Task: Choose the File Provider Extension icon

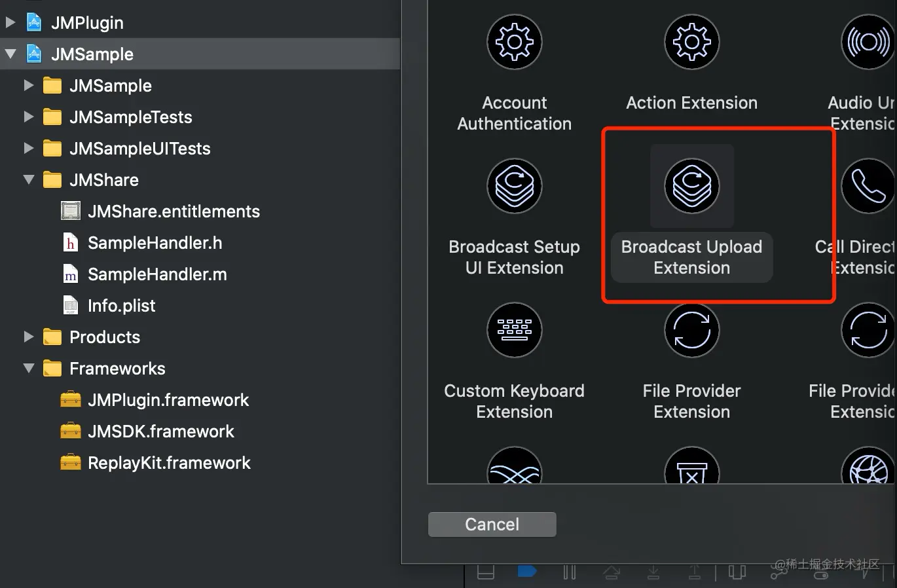Action: [x=691, y=331]
